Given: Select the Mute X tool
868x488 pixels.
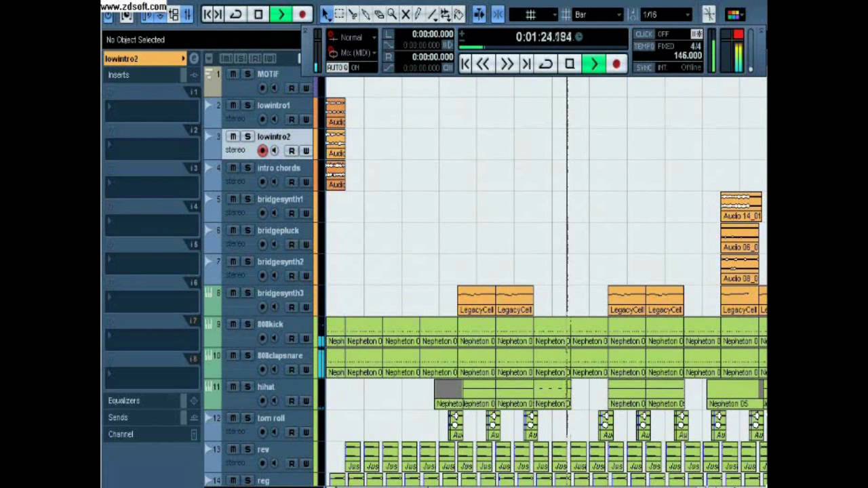Looking at the screenshot, I should click(x=406, y=14).
